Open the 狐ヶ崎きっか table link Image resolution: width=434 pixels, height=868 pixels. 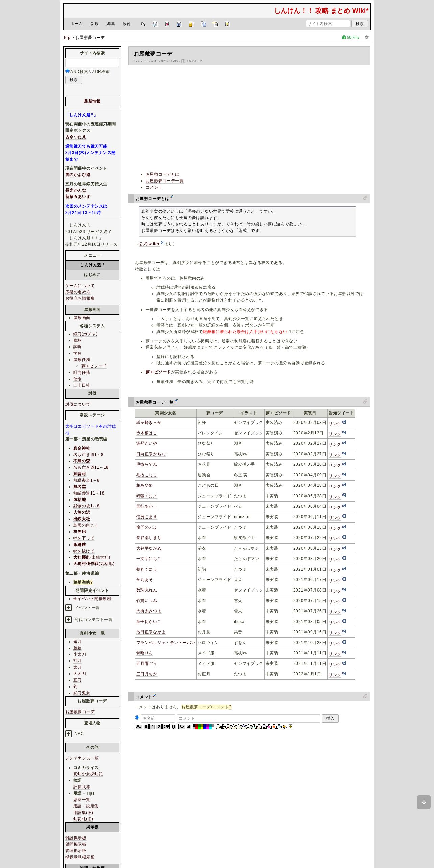pos(149,423)
